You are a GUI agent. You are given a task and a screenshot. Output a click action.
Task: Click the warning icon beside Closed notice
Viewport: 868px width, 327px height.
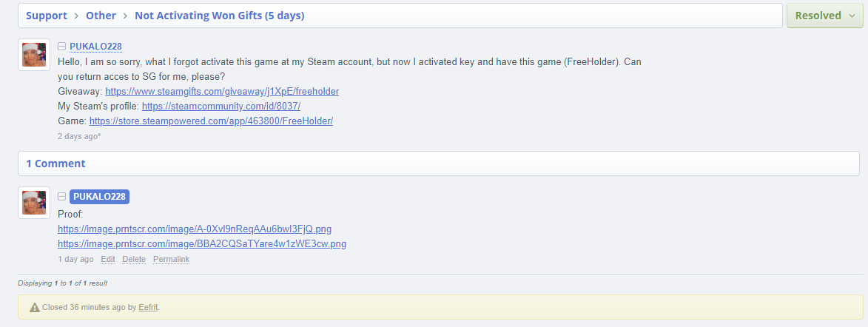pos(34,307)
